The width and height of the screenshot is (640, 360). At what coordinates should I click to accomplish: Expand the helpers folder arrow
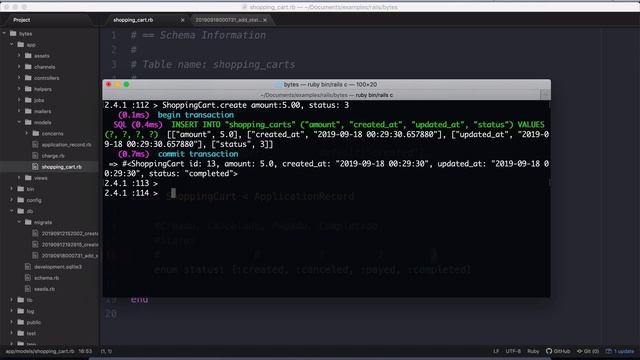19,89
